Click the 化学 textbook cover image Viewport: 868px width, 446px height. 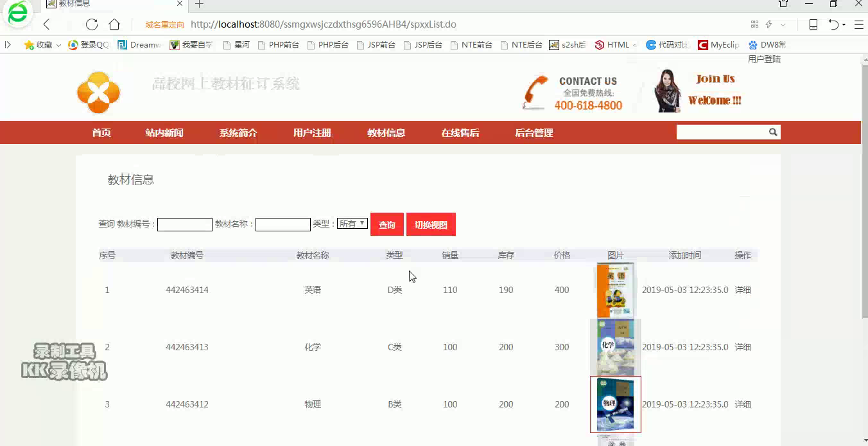click(615, 347)
